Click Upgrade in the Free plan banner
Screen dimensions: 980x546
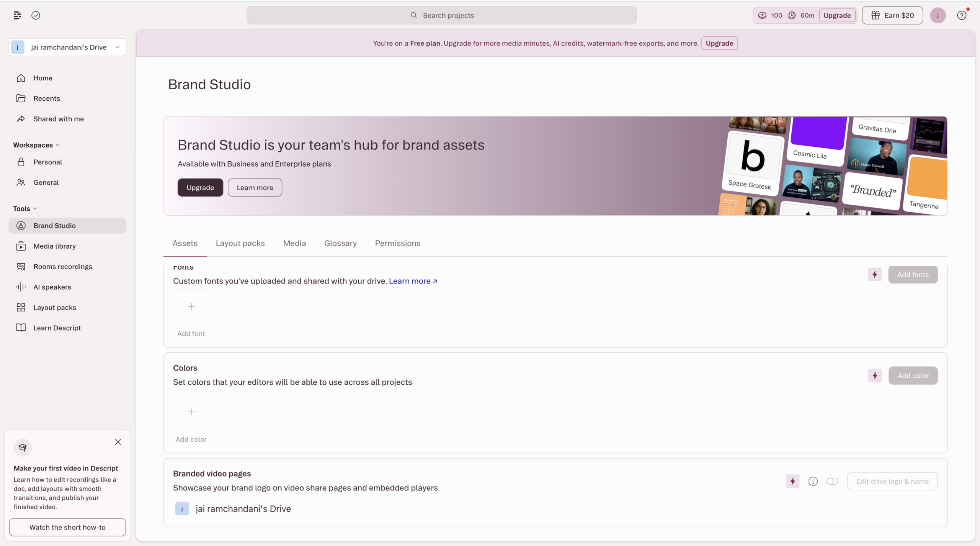pos(719,43)
